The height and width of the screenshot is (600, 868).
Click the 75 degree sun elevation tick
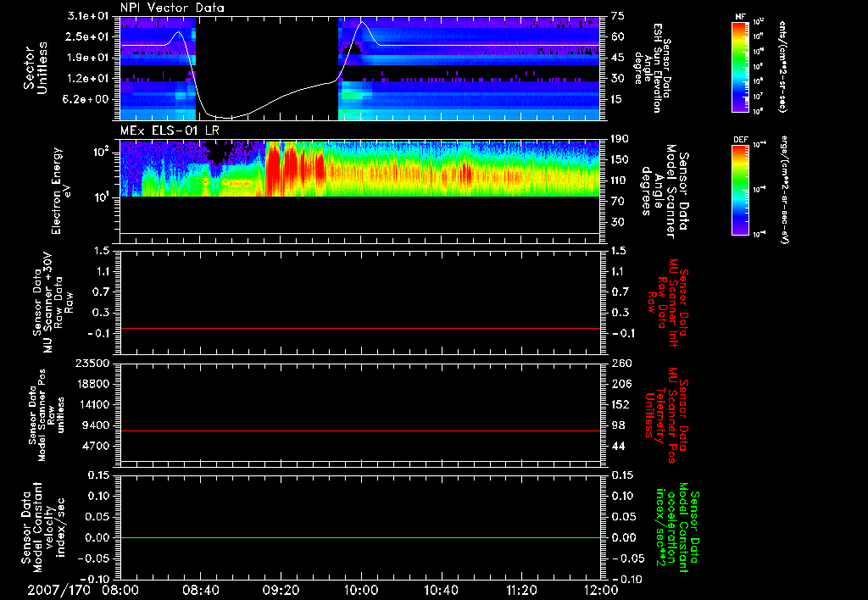pos(618,16)
